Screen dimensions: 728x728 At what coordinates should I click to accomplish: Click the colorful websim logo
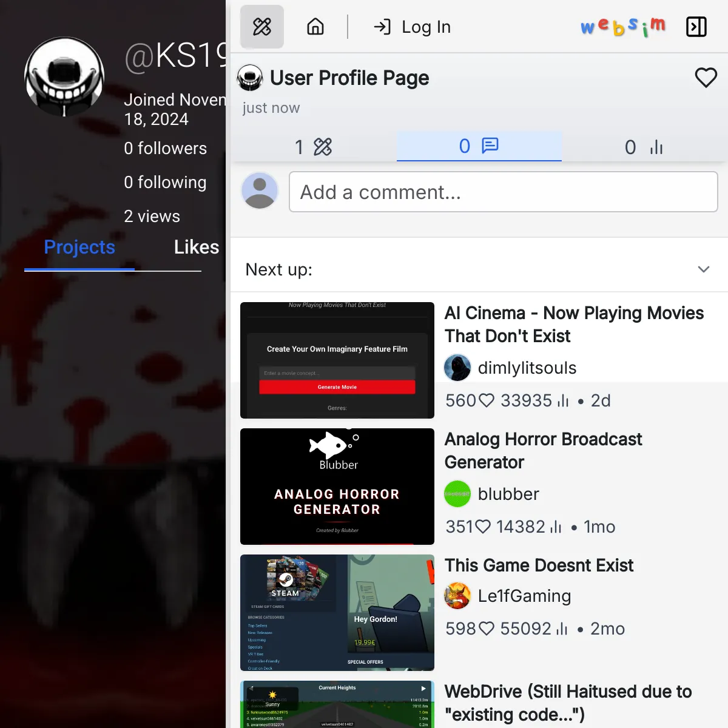[622, 27]
